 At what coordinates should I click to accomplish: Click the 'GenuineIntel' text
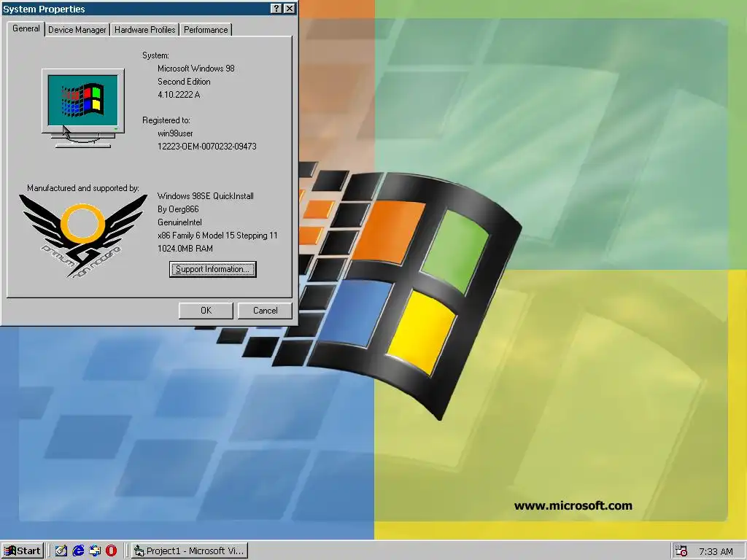(x=179, y=222)
